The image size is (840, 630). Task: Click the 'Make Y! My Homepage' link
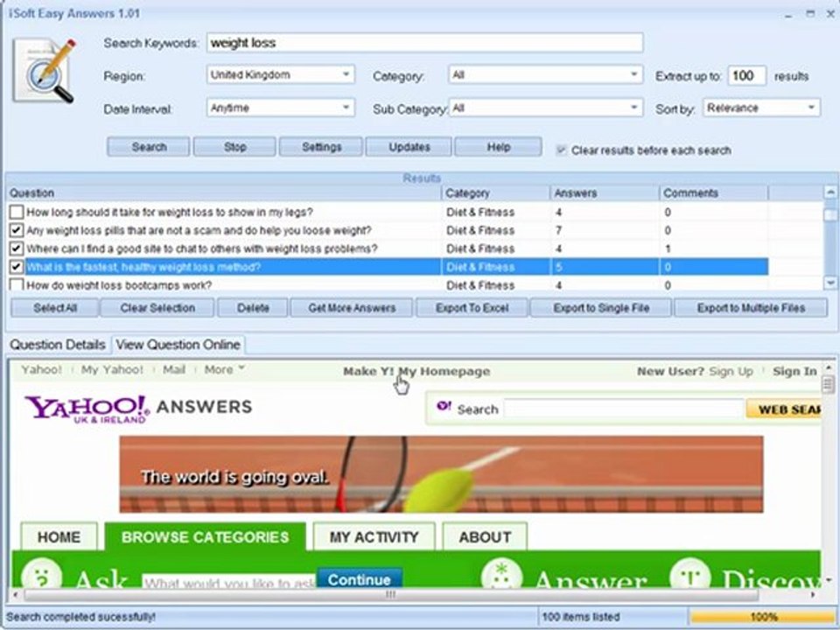tap(416, 371)
